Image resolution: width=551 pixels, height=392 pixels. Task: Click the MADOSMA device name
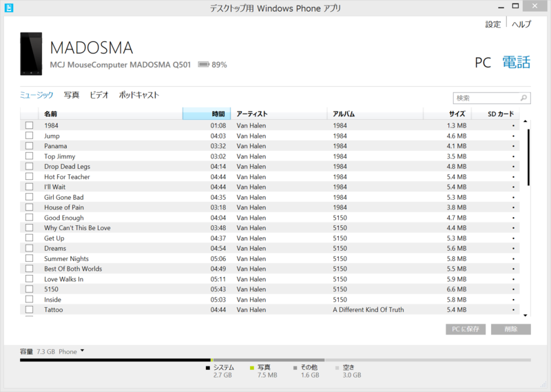pos(92,48)
